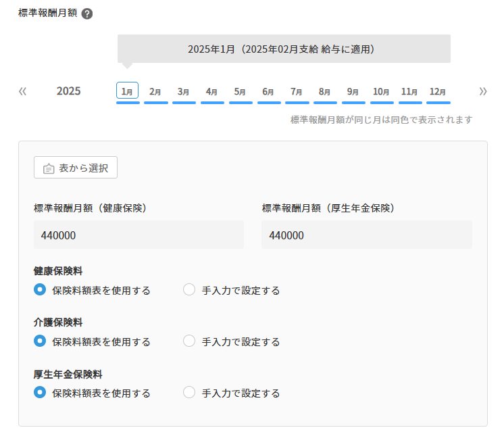Viewport: 504px width, 432px height.
Task: Select 保険料額表を使用する for 厚生年金保険料
Action: coord(40,393)
